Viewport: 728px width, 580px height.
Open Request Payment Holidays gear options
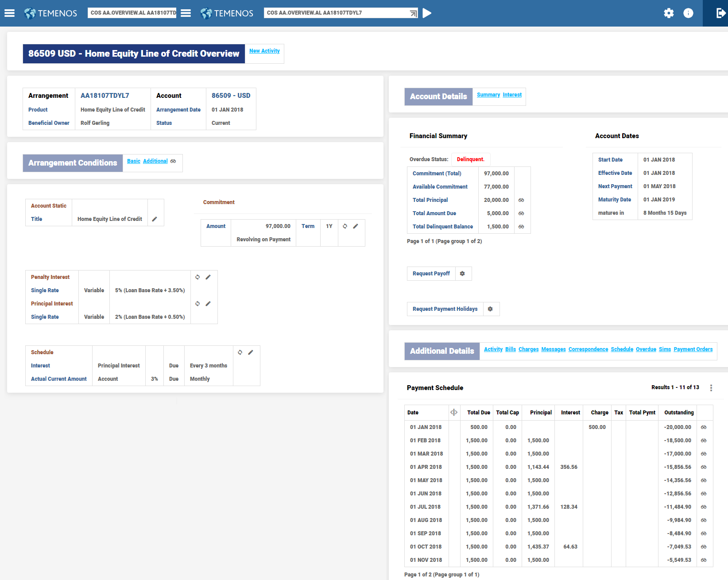click(x=490, y=309)
